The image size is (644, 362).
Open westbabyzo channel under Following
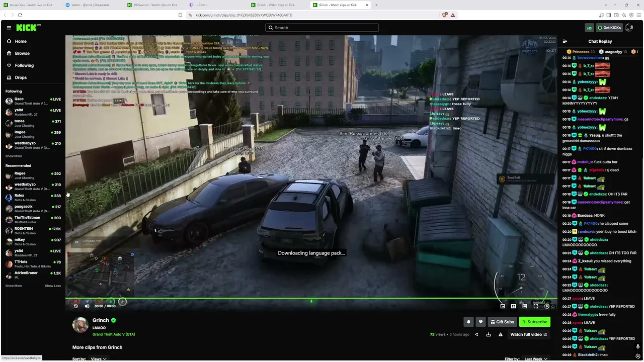tap(33, 145)
